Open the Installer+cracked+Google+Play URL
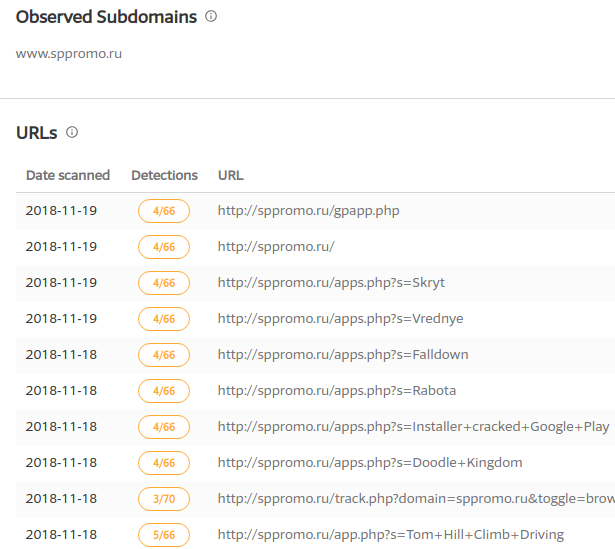The height and width of the screenshot is (549, 615). pos(413,427)
